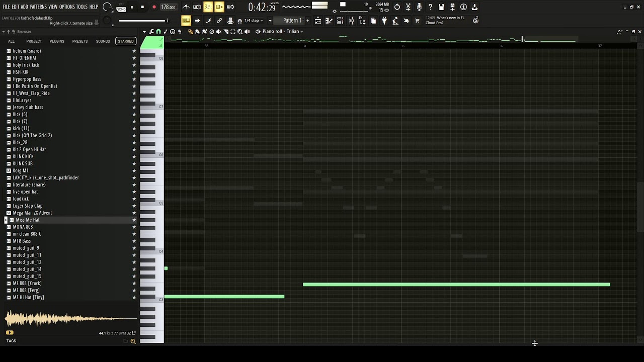Select MZ 808 [Crack] in browser
644x362 pixels.
click(27, 283)
